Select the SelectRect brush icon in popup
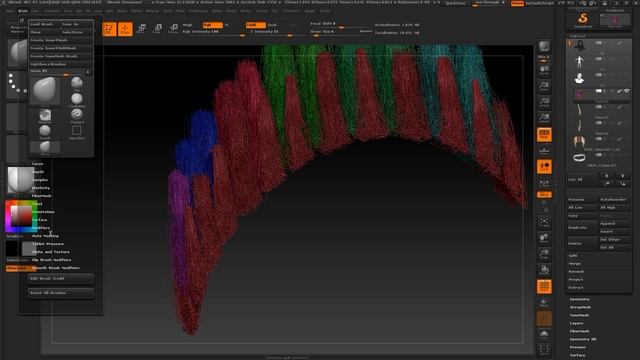This screenshot has height=360, width=640. point(76,132)
